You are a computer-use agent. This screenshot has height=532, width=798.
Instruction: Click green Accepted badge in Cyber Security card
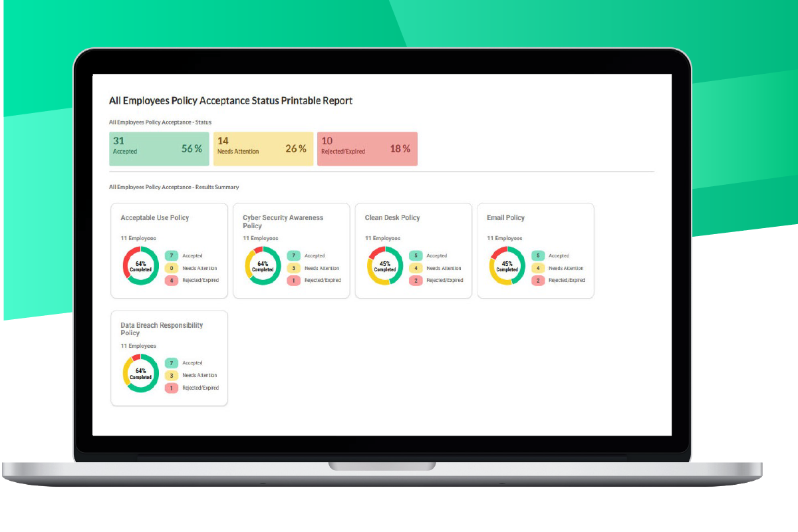pyautogui.click(x=294, y=255)
